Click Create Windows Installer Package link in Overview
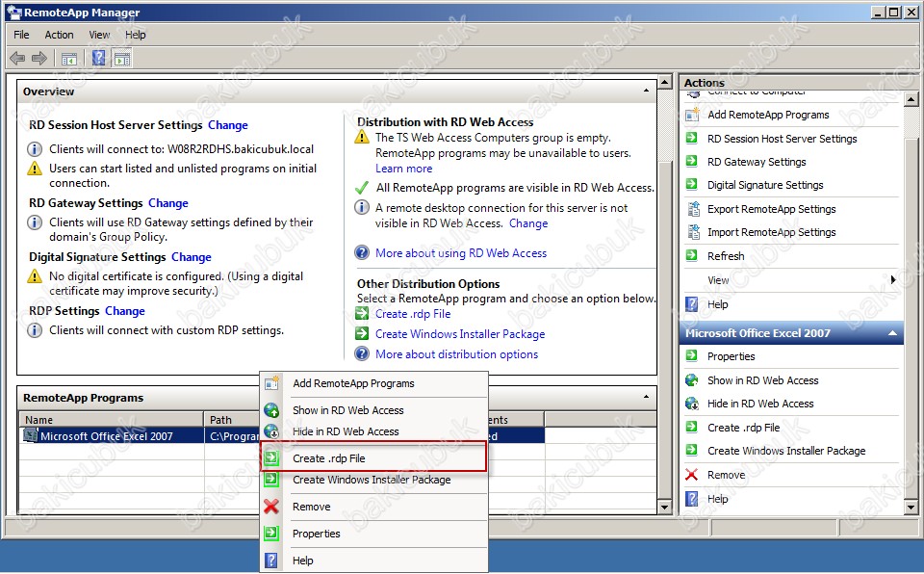The height and width of the screenshot is (574, 924). 460,334
